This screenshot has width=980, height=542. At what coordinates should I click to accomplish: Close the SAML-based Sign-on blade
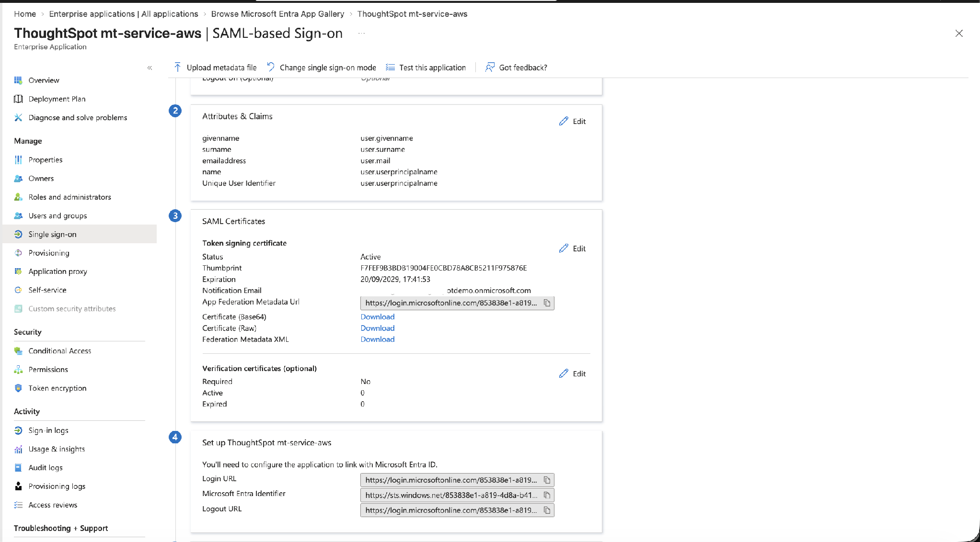tap(959, 33)
